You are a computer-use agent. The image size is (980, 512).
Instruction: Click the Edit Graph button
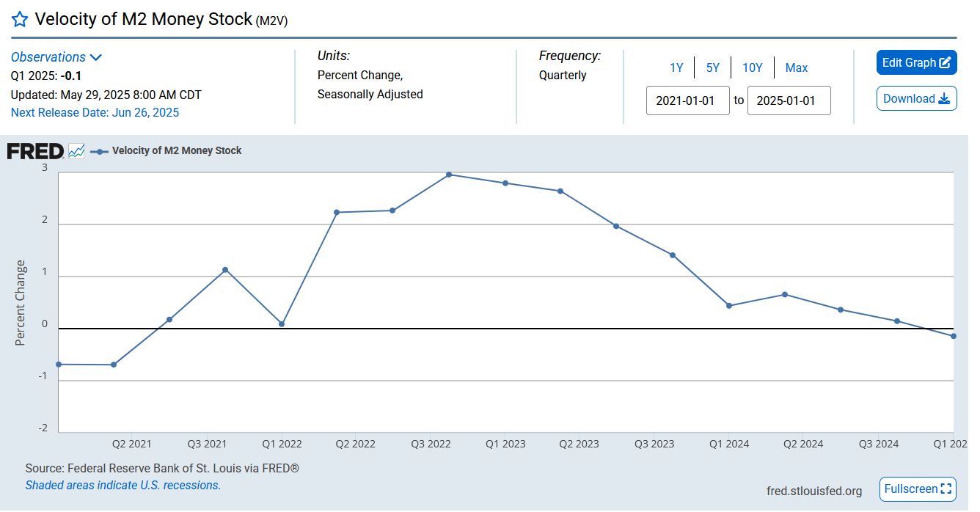click(916, 63)
